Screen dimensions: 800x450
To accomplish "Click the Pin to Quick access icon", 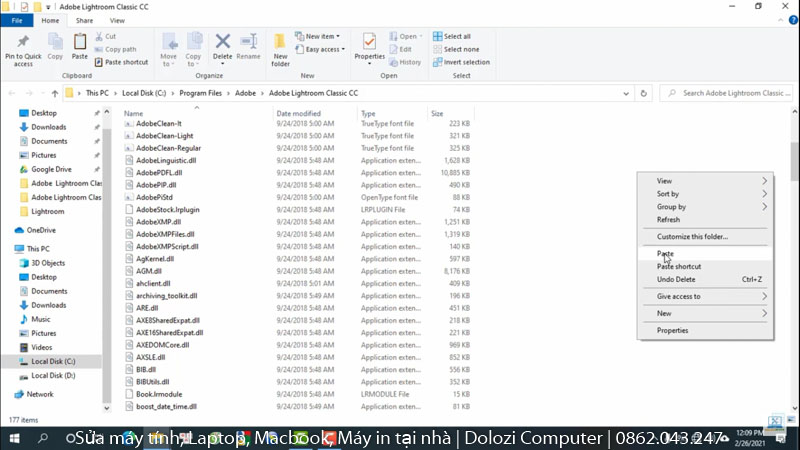I will click(x=23, y=42).
